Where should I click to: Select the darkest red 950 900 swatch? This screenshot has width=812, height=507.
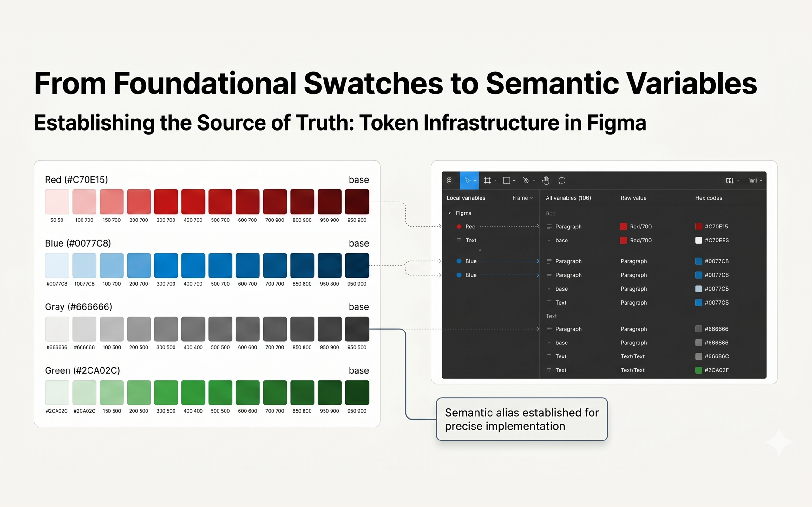click(x=357, y=202)
